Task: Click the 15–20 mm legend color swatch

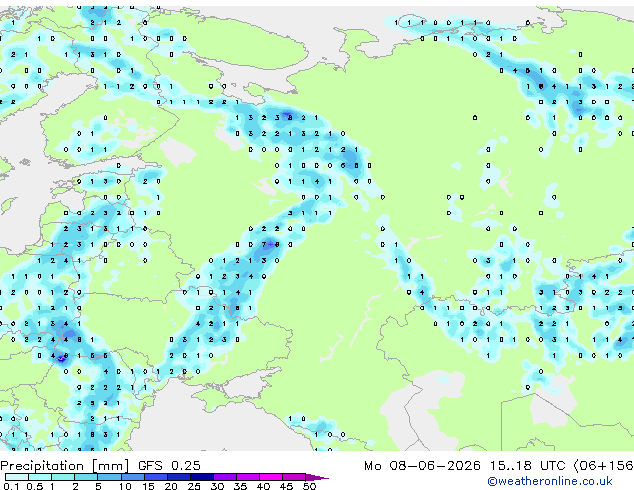Action: (x=156, y=477)
